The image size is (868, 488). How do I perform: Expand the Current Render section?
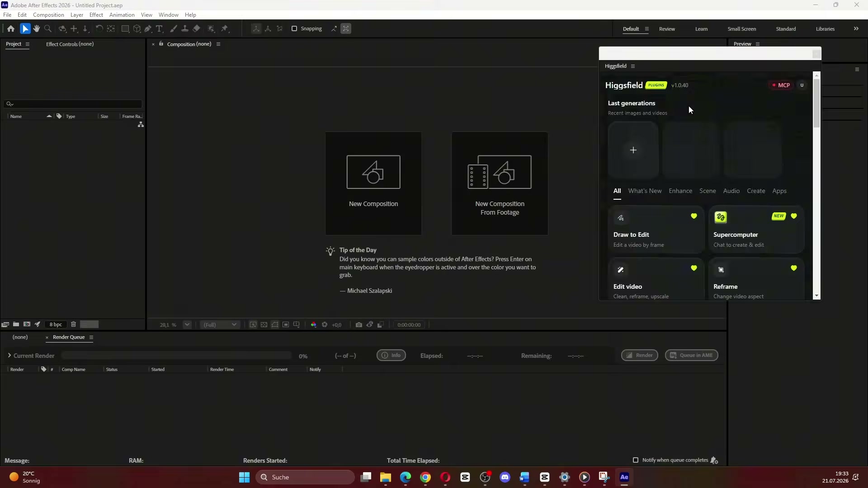click(9, 356)
